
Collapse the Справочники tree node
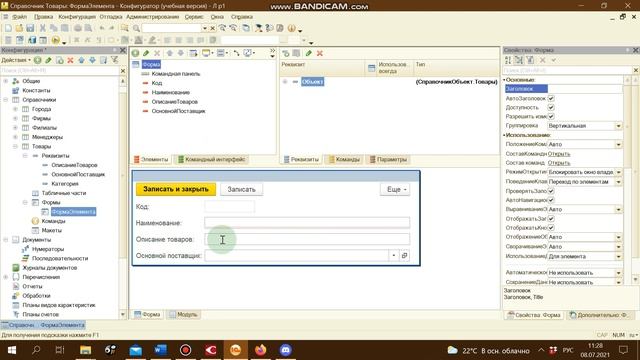coord(6,100)
